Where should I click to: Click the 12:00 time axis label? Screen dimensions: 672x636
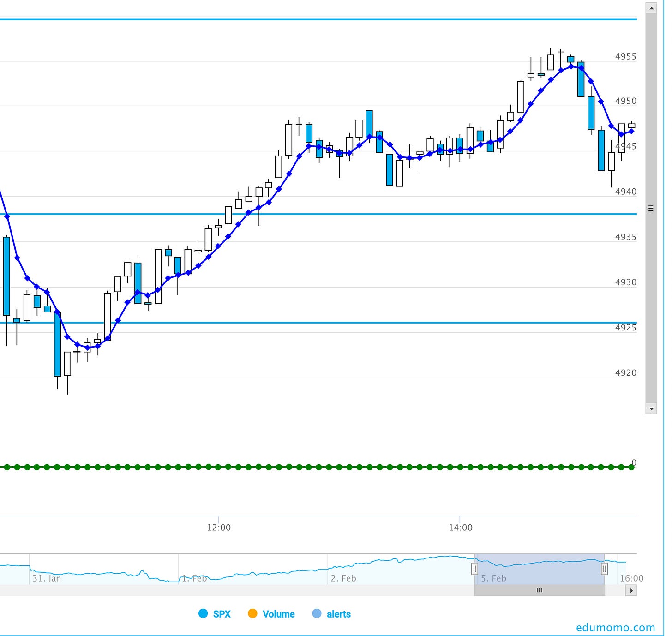[219, 528]
